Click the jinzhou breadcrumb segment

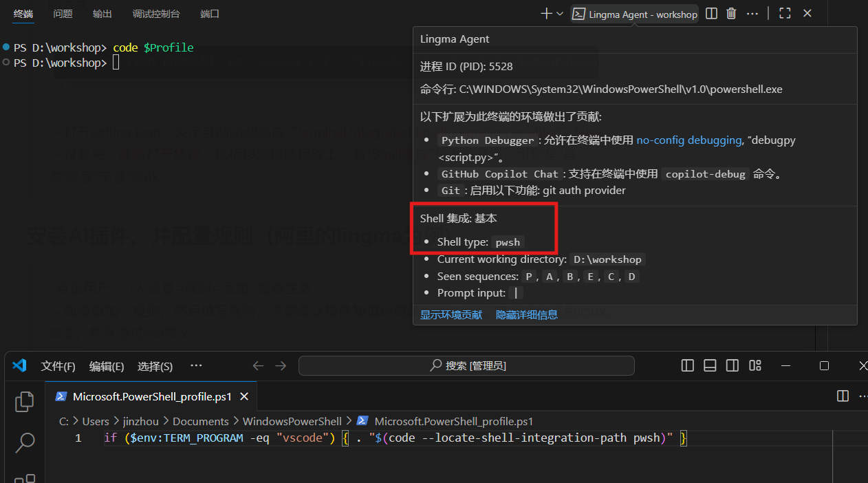click(x=141, y=421)
